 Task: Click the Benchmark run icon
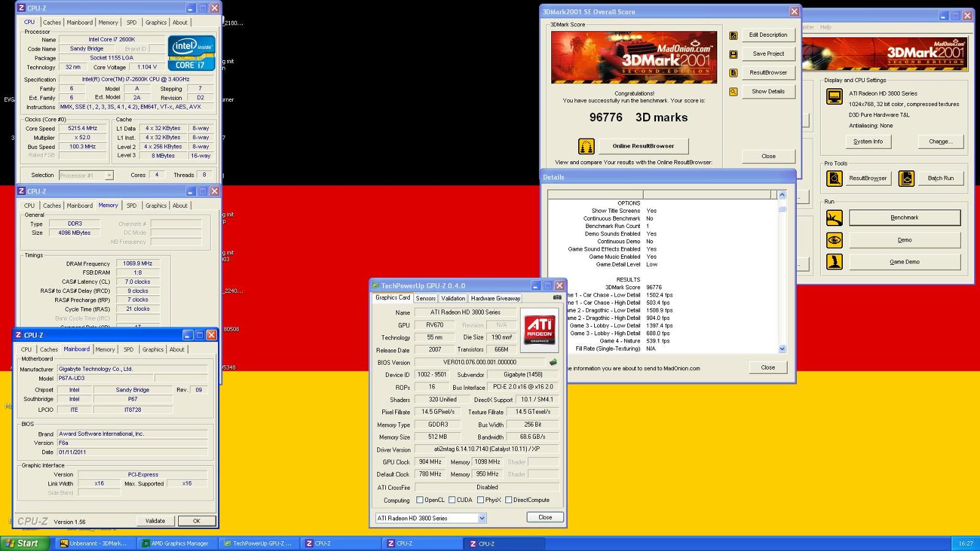tap(834, 218)
